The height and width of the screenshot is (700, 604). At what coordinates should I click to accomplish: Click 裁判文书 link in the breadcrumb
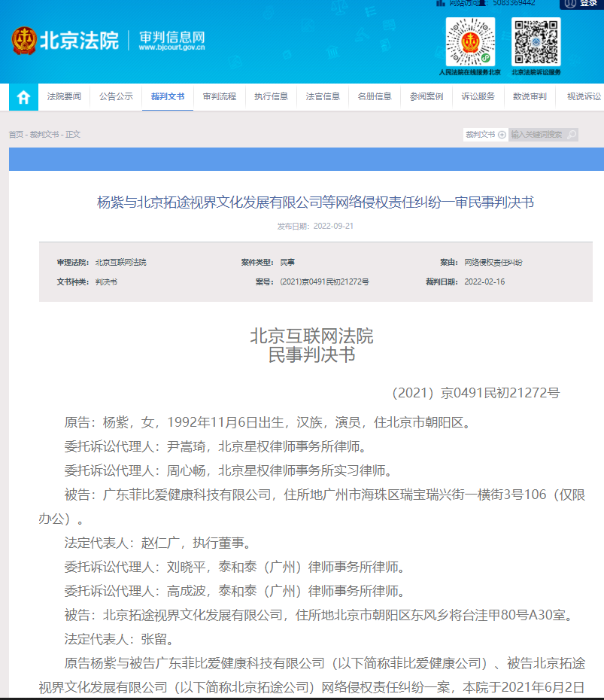point(44,135)
